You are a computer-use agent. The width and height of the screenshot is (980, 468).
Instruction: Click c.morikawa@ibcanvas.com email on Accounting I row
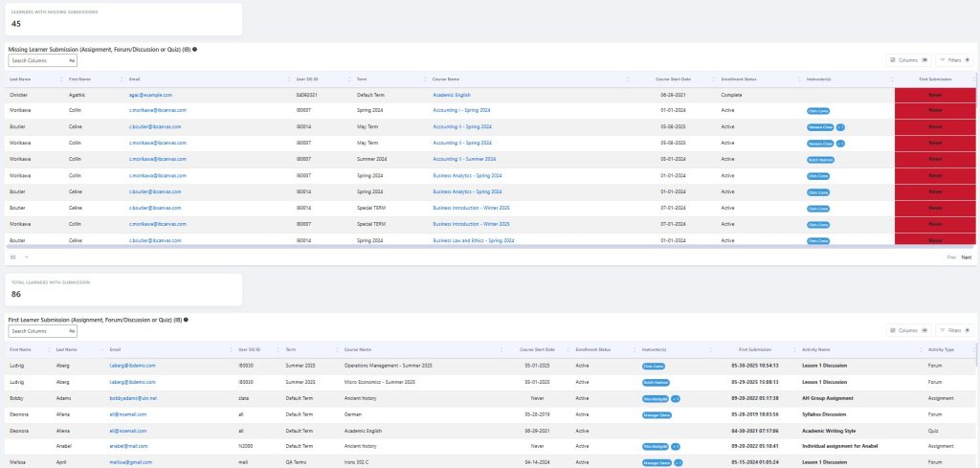(x=158, y=110)
